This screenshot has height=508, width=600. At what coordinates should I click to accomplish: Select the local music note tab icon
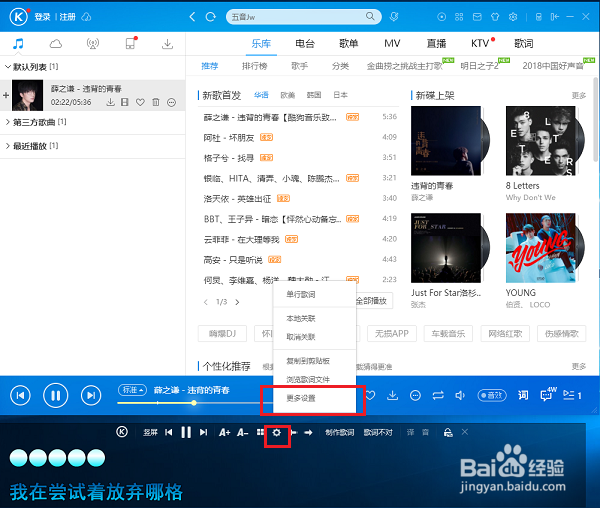(18, 44)
